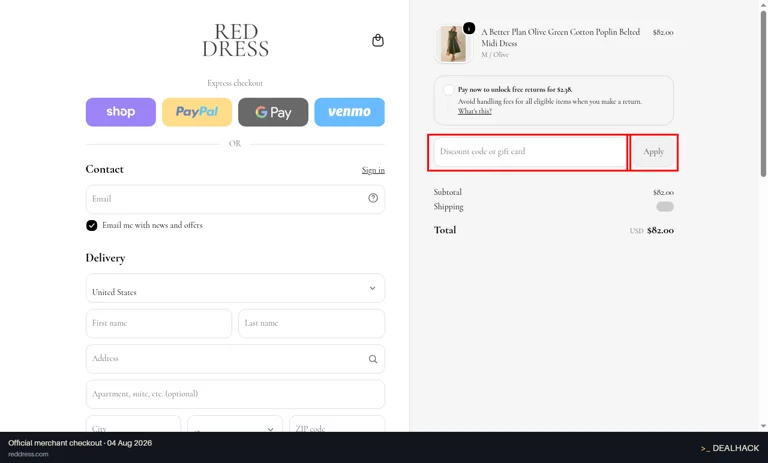Focus the Email input field
This screenshot has height=463, width=768.
pos(235,199)
